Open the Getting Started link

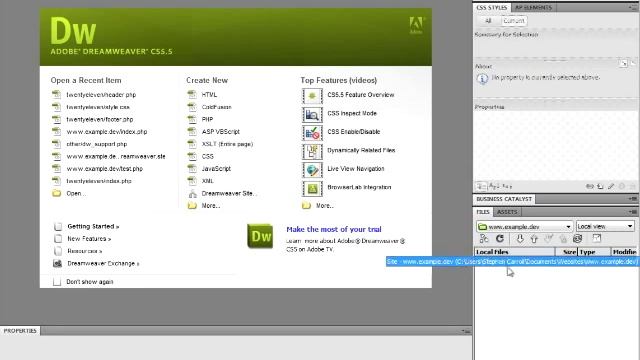coord(93,226)
